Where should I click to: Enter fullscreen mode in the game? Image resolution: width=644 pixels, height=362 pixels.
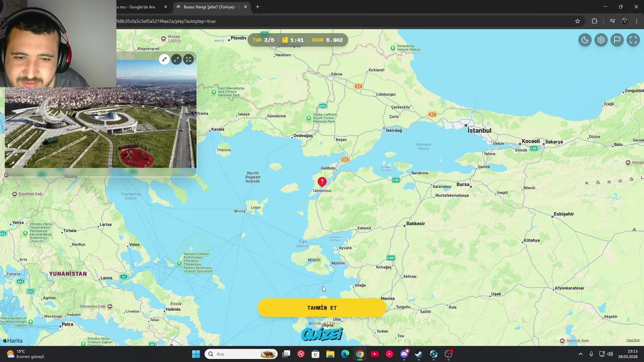point(633,40)
